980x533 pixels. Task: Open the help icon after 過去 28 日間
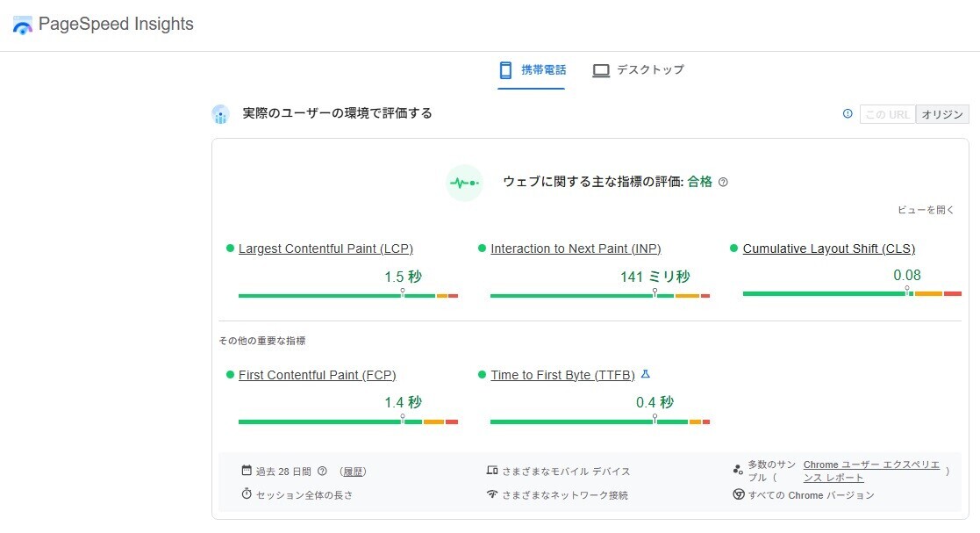[323, 471]
